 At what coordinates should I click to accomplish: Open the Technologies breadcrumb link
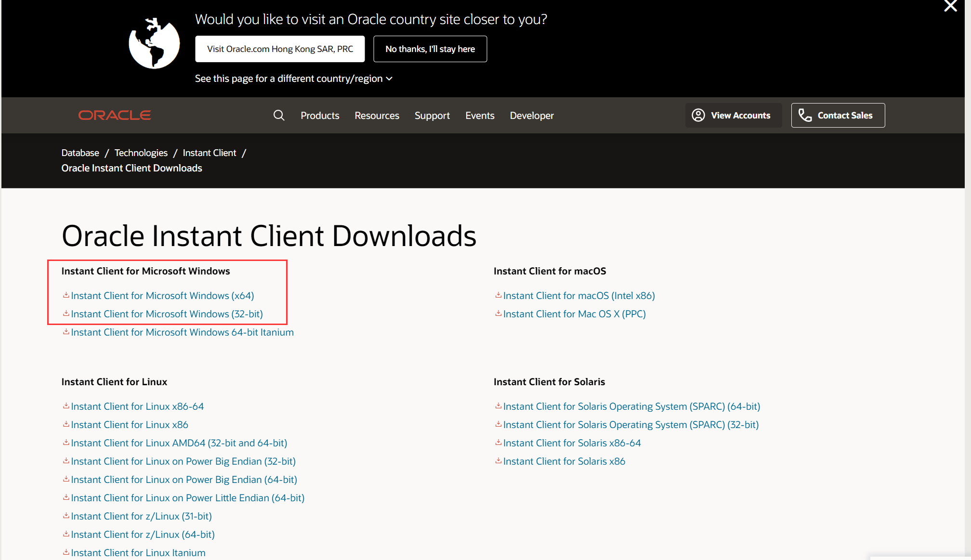(141, 153)
